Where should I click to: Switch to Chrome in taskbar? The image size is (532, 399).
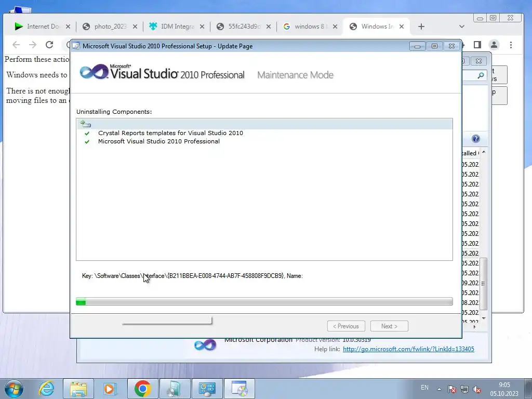click(142, 389)
